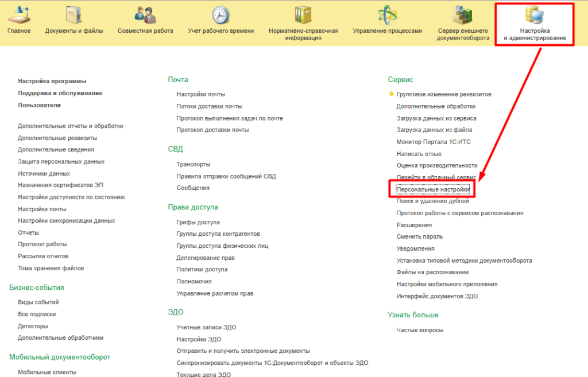Open Оценка производительности

[437, 165]
